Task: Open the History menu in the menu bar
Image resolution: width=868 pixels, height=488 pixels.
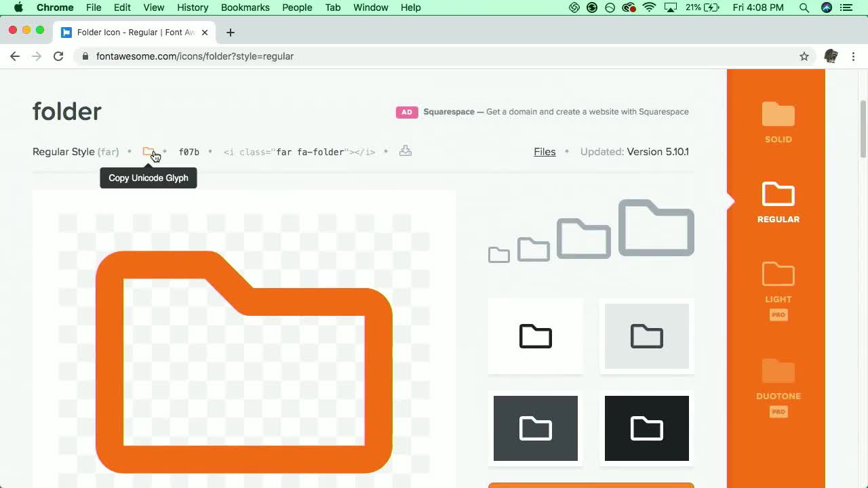Action: (x=193, y=7)
